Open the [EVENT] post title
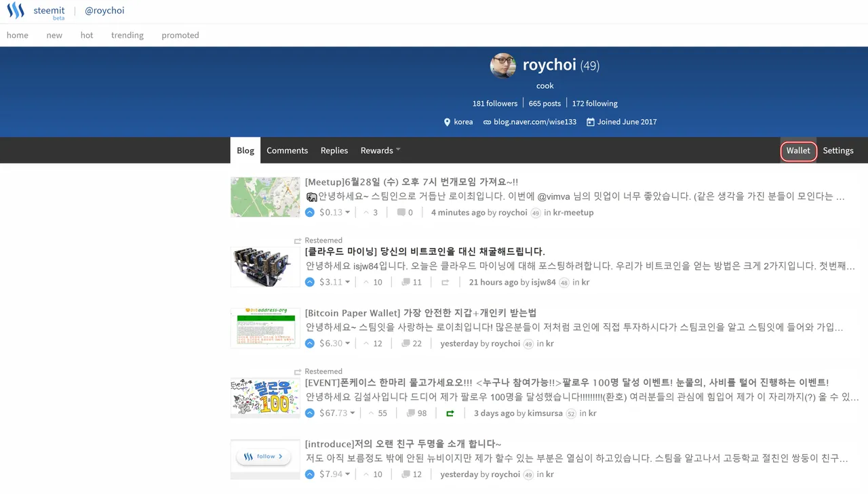868x494 pixels. (x=567, y=382)
